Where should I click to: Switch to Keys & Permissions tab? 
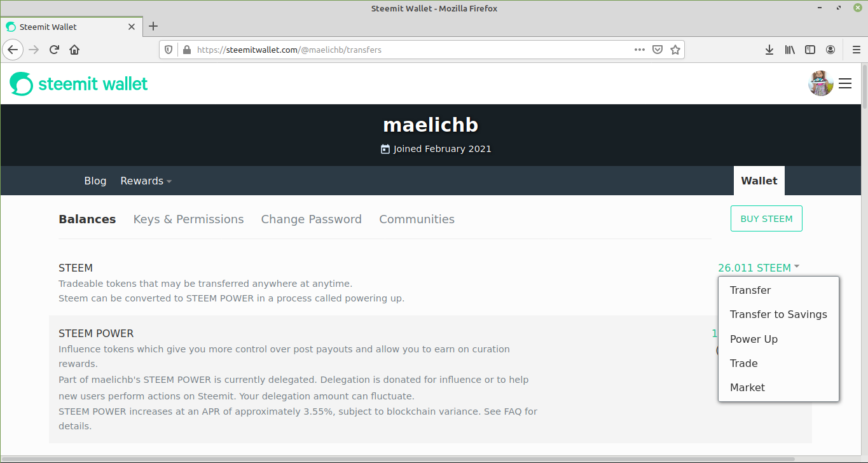[x=188, y=219]
